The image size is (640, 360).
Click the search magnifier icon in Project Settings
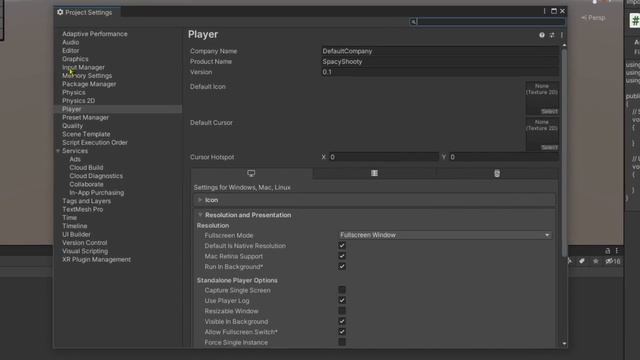[413, 22]
